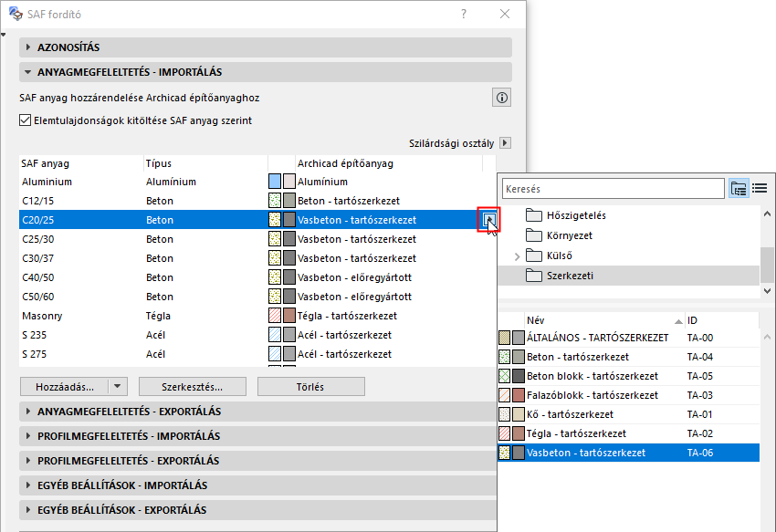Click hatch icon of Kő - tartószerkezet
The image size is (776, 532).
[x=504, y=414]
